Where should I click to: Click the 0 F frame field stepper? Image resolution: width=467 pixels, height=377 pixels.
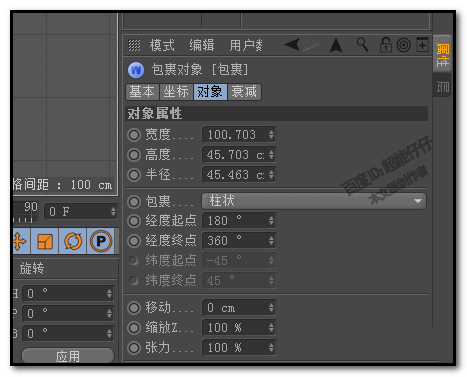pyautogui.click(x=113, y=212)
